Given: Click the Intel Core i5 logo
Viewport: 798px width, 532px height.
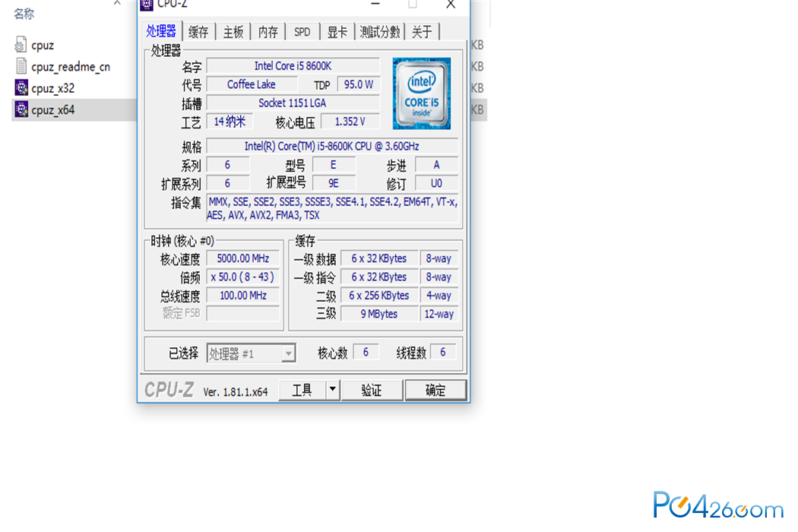Looking at the screenshot, I should [x=421, y=93].
